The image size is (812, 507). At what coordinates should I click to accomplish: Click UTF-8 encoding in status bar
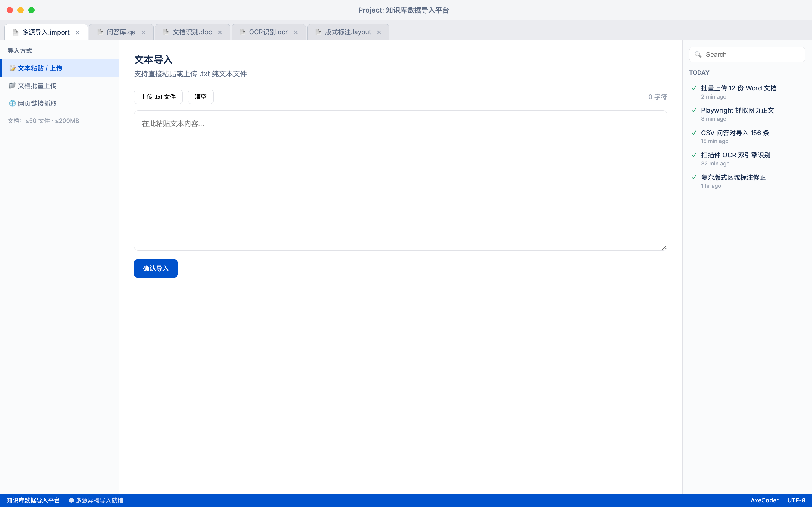coord(796,500)
